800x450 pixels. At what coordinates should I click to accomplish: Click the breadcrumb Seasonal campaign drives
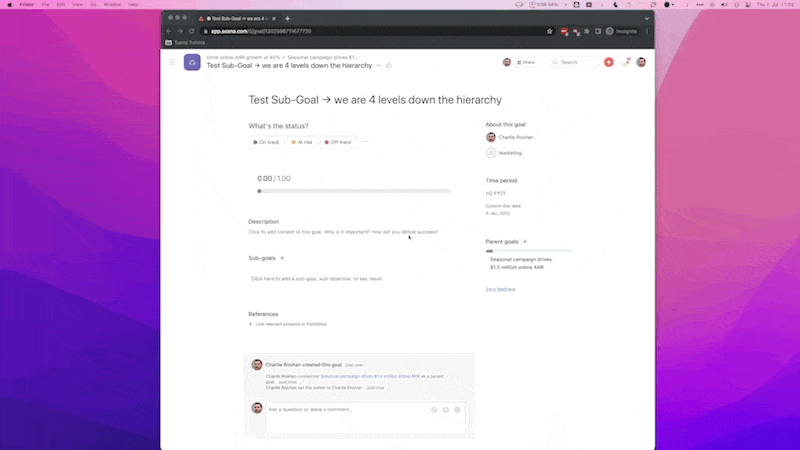(322, 57)
